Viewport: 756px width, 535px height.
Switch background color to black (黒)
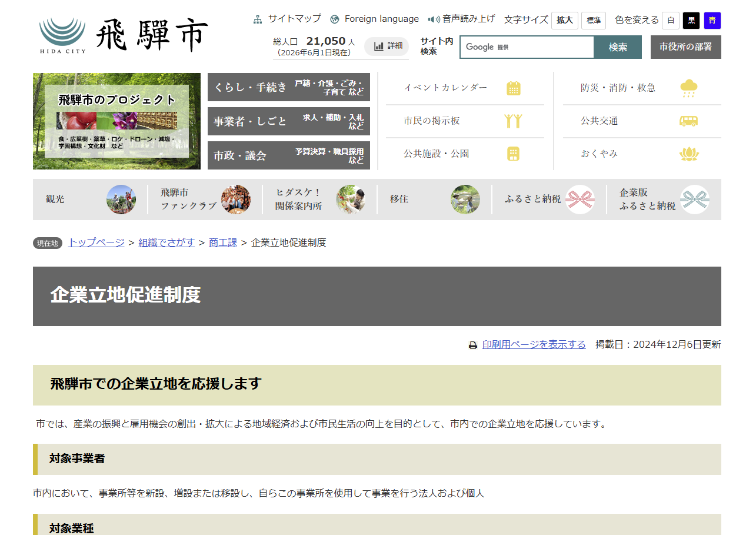tap(691, 21)
